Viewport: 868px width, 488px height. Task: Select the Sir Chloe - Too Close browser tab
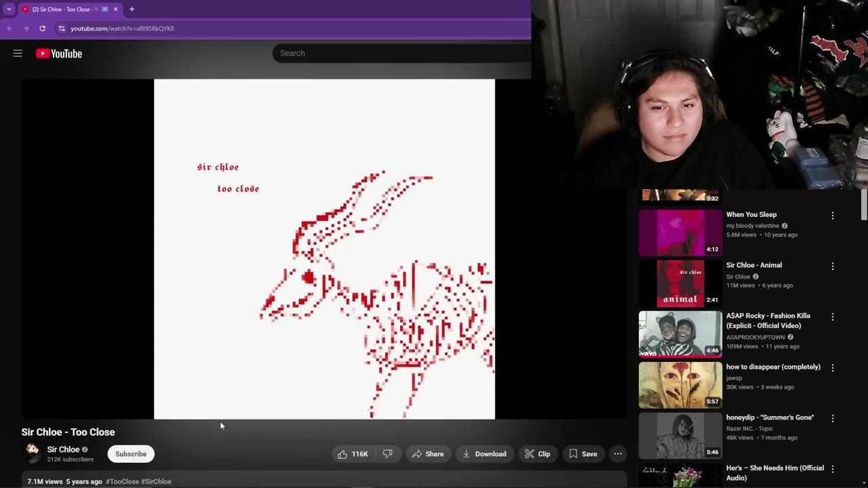click(x=66, y=9)
